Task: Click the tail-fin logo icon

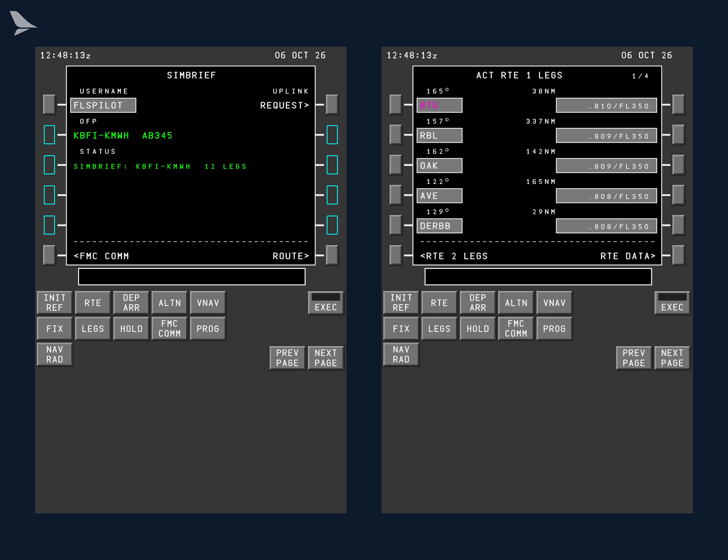Action: coord(23,23)
